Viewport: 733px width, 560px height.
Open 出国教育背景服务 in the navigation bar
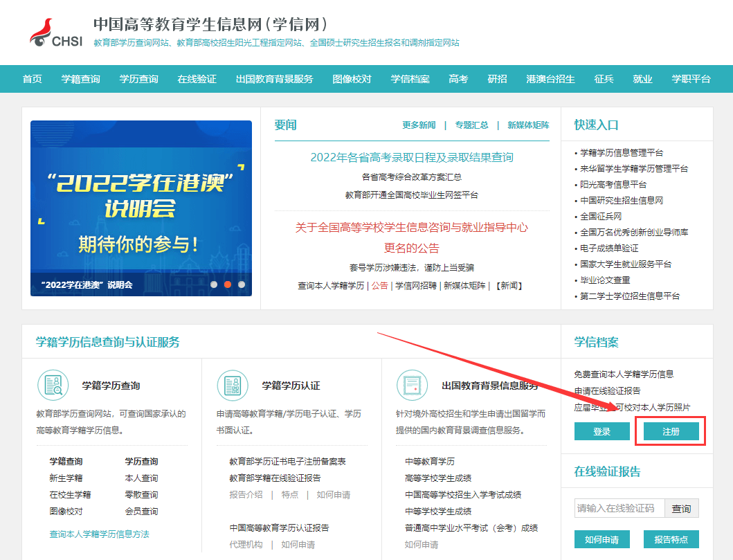[274, 79]
